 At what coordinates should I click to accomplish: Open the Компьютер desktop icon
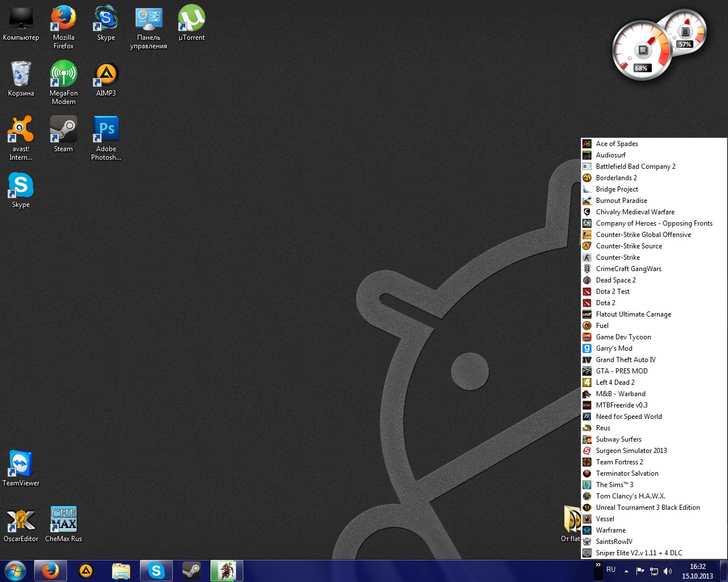[x=21, y=24]
